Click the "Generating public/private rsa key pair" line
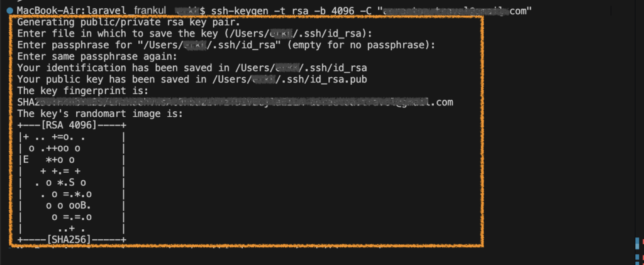Image resolution: width=644 pixels, height=265 pixels. [x=128, y=22]
